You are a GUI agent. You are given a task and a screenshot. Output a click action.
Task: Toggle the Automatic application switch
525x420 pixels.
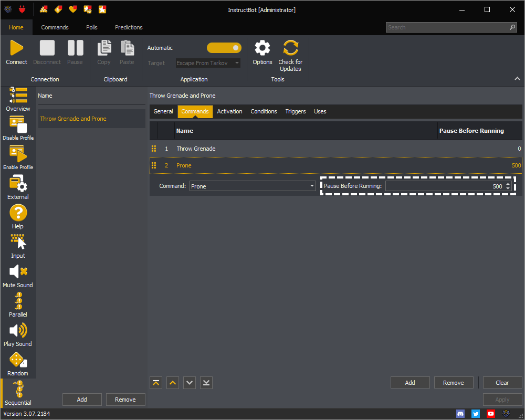(x=224, y=48)
